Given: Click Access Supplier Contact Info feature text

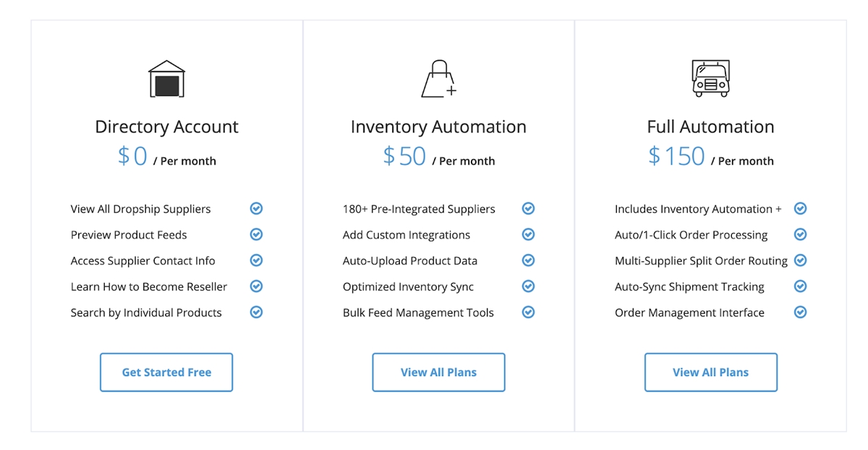Looking at the screenshot, I should pos(143,260).
